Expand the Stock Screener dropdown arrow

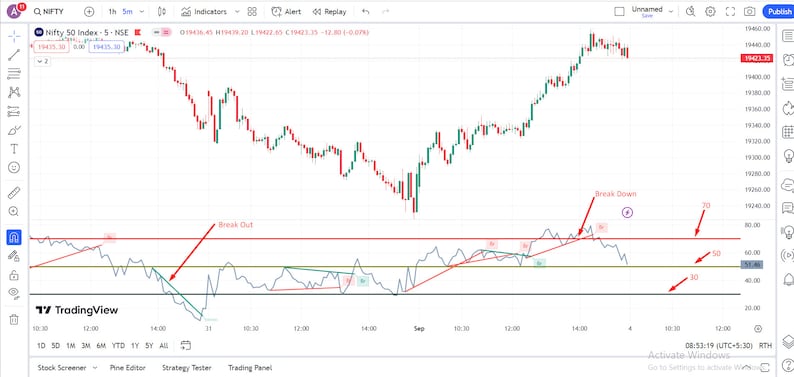(95, 368)
